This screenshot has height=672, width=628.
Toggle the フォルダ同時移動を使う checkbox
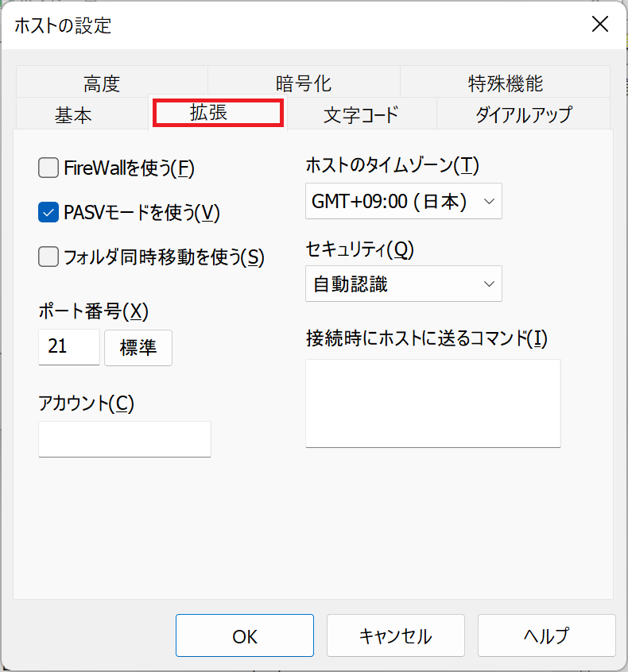click(x=49, y=257)
